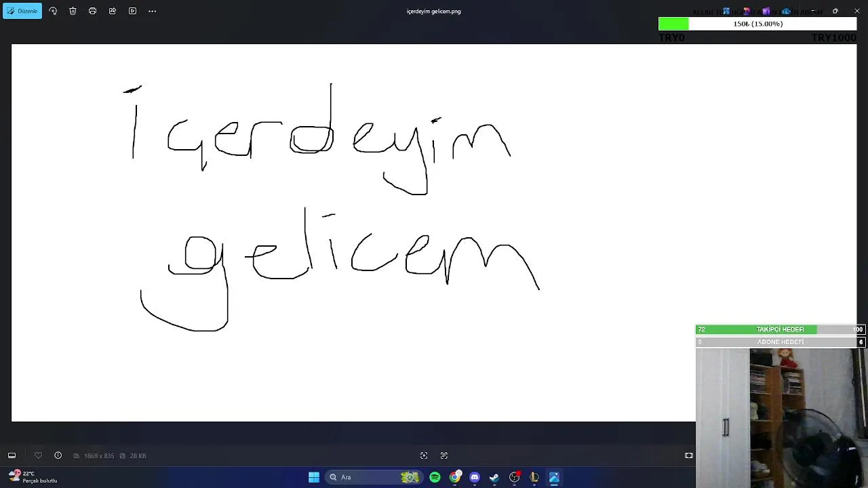The height and width of the screenshot is (488, 868).
Task: Switch to the Photos app taskbar icon
Action: tap(554, 477)
